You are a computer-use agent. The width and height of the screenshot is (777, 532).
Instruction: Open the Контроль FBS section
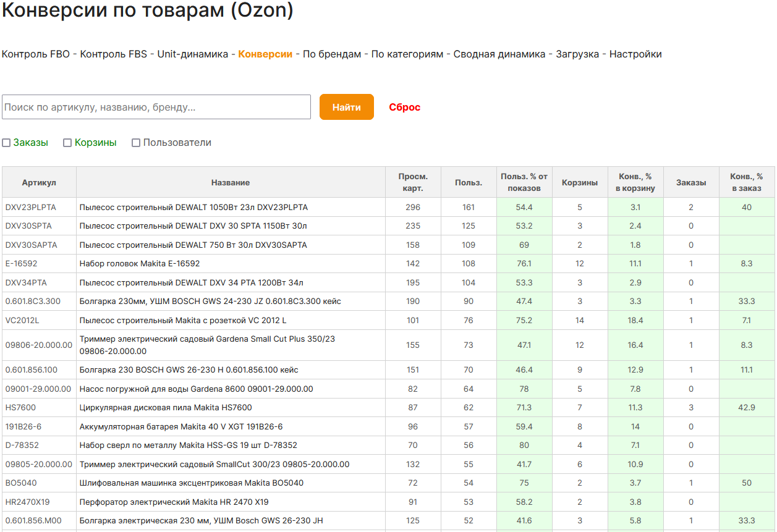pyautogui.click(x=114, y=54)
